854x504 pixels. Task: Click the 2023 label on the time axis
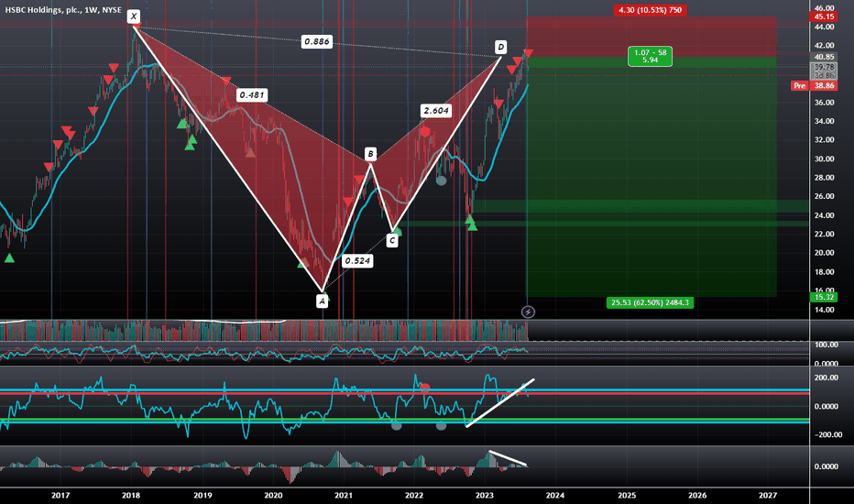coord(484,495)
